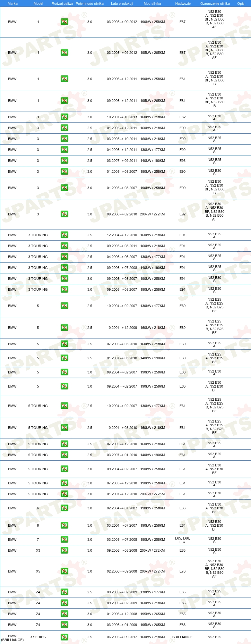Screen dimensions: 251x644
Task: Click fuel icon in the E64 row
Action: click(64, 525)
